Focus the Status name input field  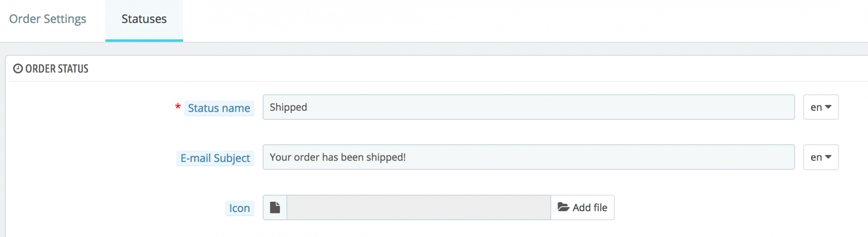(528, 107)
